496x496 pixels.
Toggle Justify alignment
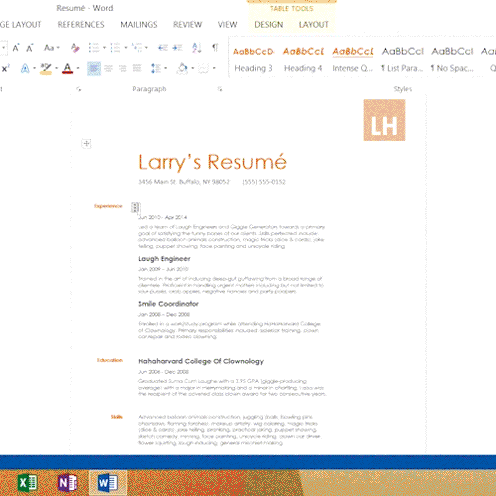[x=137, y=68]
